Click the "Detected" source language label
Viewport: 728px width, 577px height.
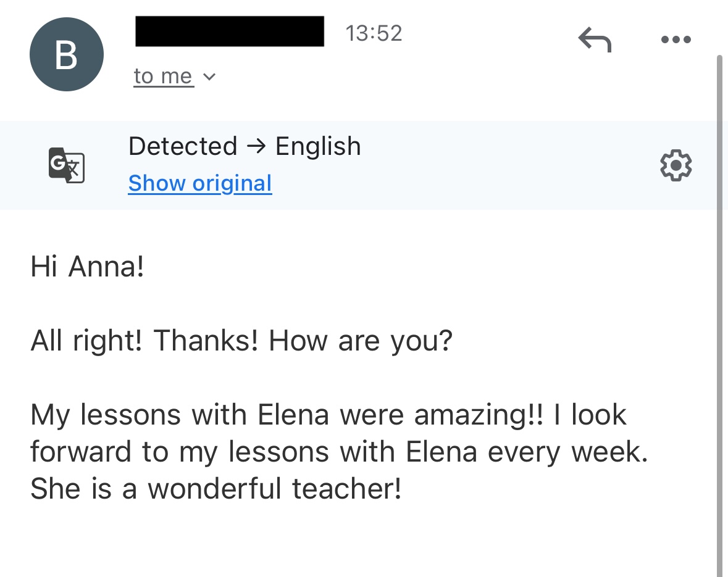(x=183, y=146)
